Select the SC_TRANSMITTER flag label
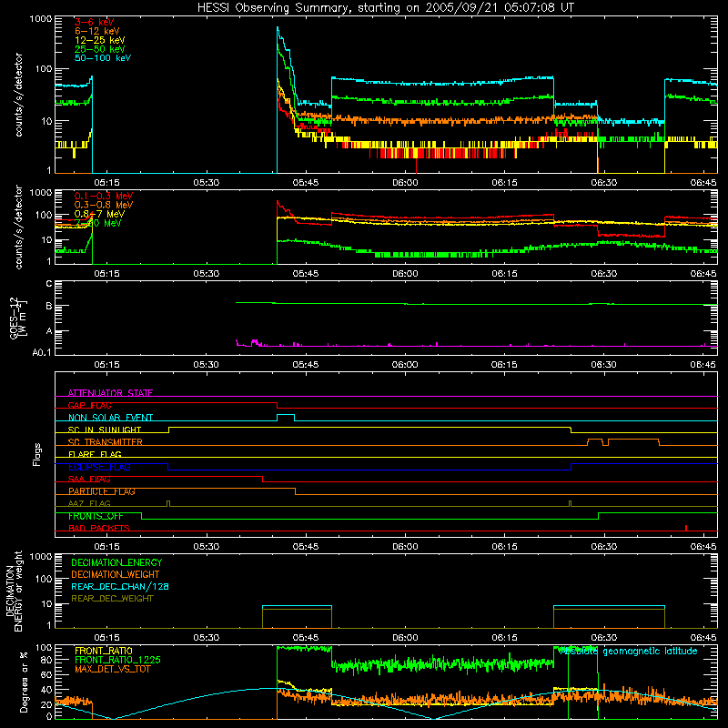728x728 pixels. coord(106,442)
